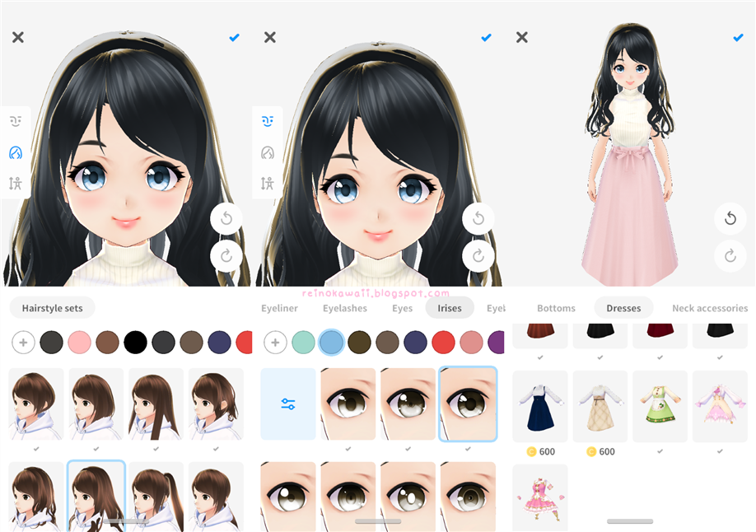
Task: Switch to the Eyelashes tab
Action: click(x=345, y=308)
